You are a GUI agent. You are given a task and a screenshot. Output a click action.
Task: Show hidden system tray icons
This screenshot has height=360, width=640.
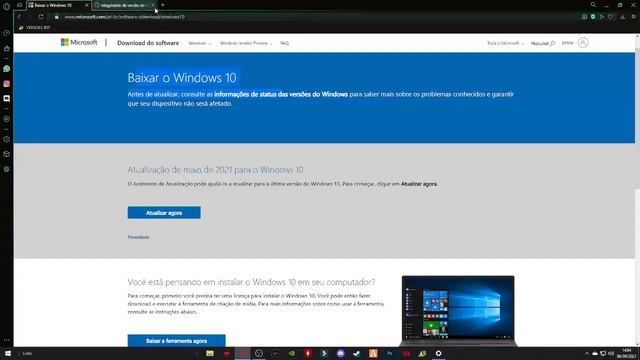587,353
